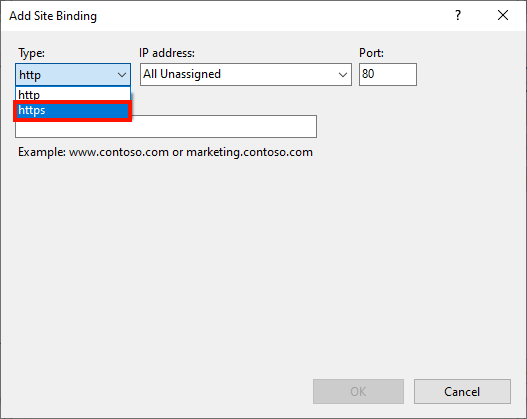The image size is (527, 419).
Task: Click the IP address: label
Action: 167,53
